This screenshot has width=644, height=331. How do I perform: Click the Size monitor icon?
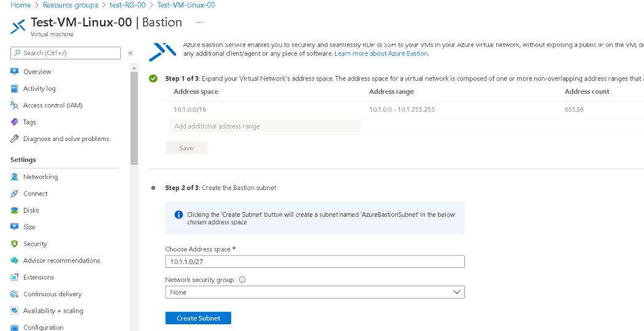pos(14,227)
